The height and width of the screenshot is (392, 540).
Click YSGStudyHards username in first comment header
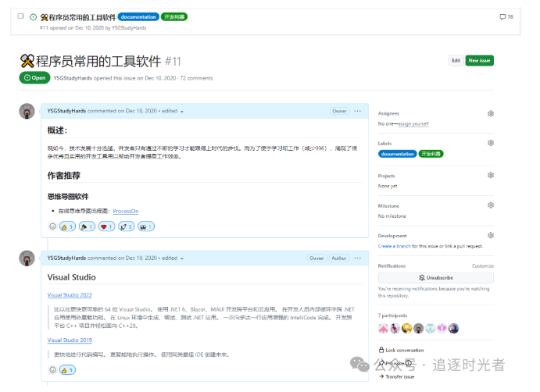[66, 111]
